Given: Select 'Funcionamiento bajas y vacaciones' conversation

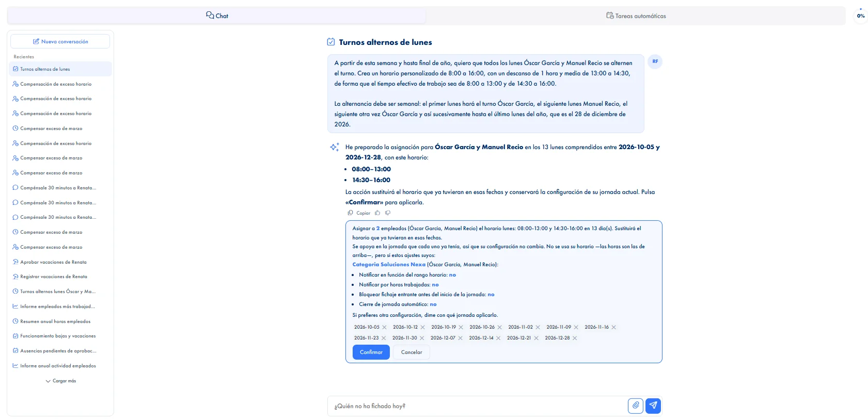Looking at the screenshot, I should click(60, 336).
